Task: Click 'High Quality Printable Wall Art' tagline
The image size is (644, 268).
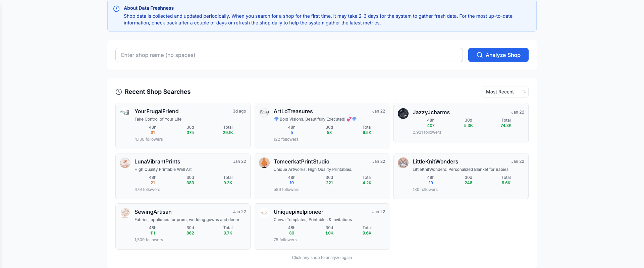Action: pyautogui.click(x=163, y=170)
